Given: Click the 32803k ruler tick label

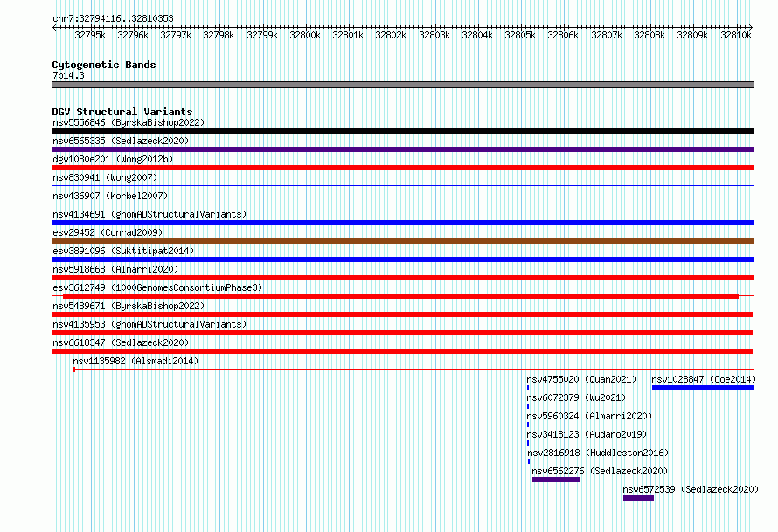Looking at the screenshot, I should [x=434, y=35].
